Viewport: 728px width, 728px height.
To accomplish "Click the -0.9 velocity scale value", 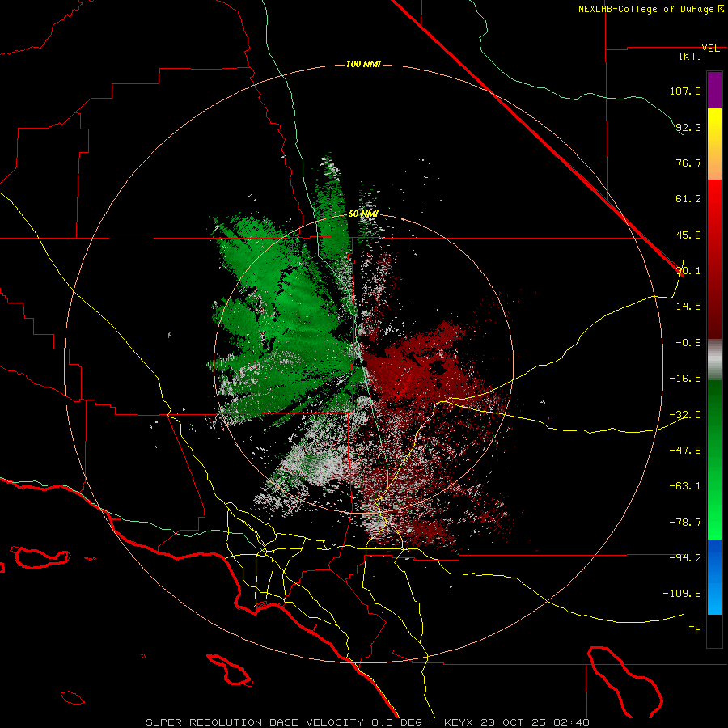I will (x=688, y=343).
